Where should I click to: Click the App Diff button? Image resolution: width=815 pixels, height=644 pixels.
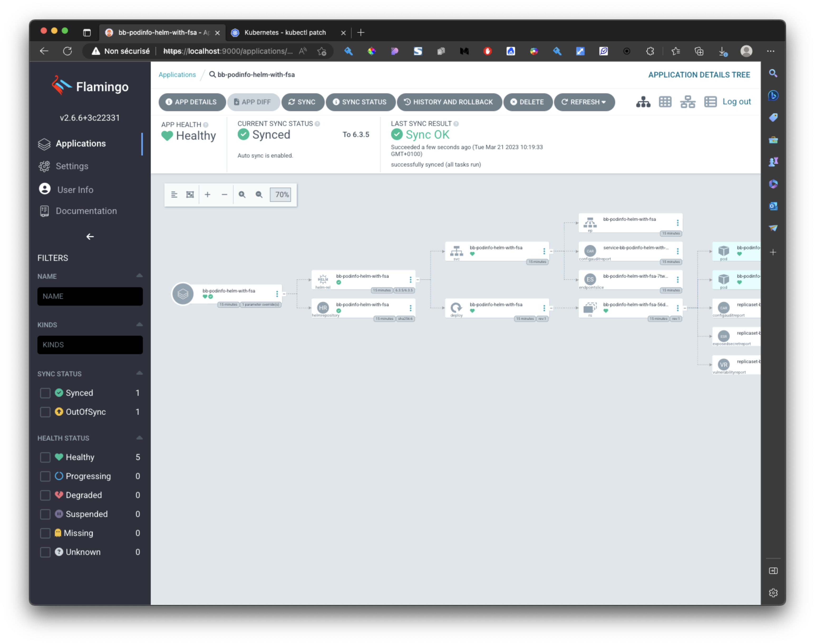[253, 102]
